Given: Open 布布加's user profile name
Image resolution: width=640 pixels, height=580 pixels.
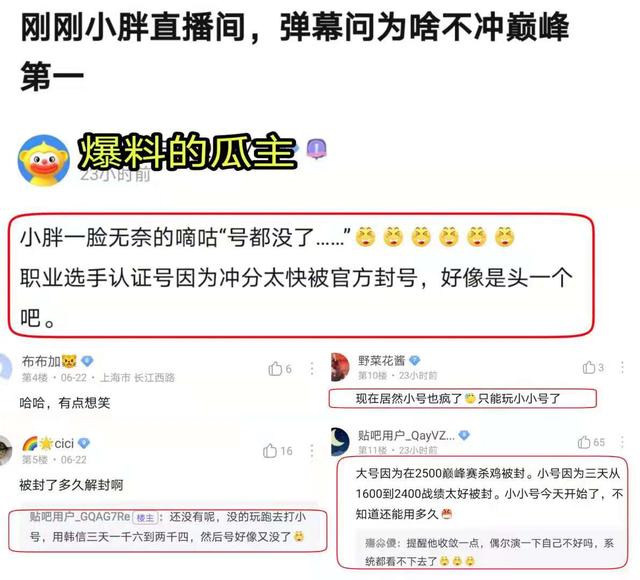Looking at the screenshot, I should click(x=41, y=361).
